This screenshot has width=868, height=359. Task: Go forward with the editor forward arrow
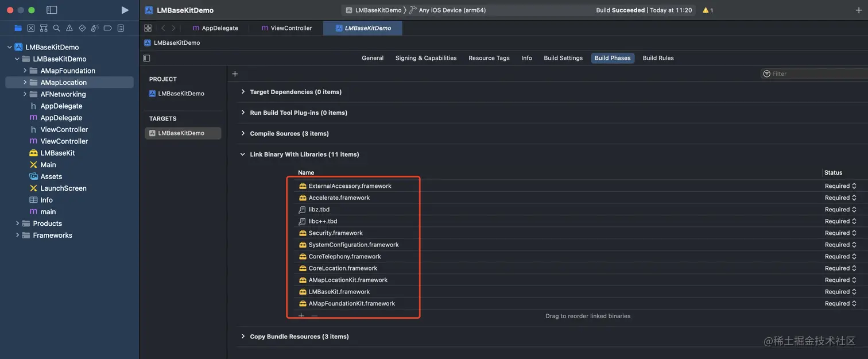(173, 28)
